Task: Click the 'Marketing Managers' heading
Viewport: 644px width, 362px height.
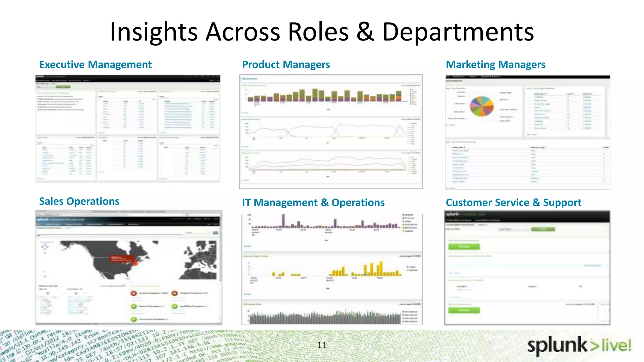Action: (x=496, y=64)
